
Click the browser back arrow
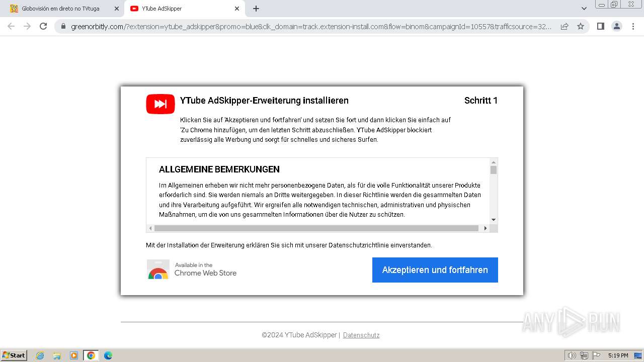11,26
